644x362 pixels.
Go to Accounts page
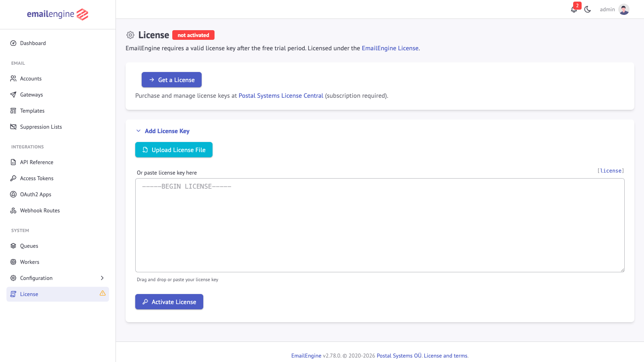pos(58,78)
